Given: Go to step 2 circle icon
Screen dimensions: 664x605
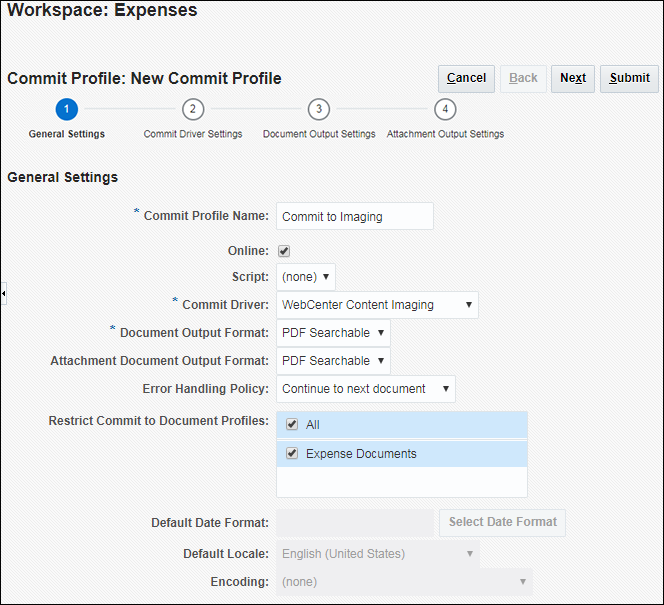Looking at the screenshot, I should pos(193,109).
